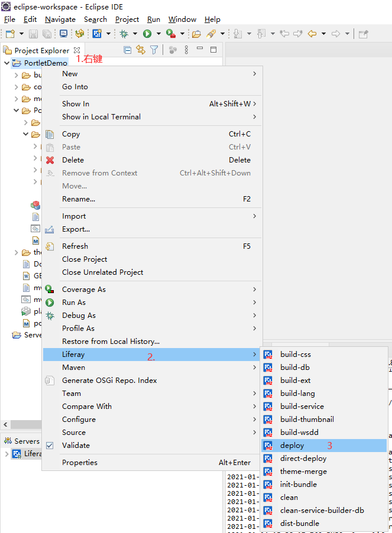392x533 pixels.
Task: Select build-service in Liferay submenu
Action: point(324,407)
